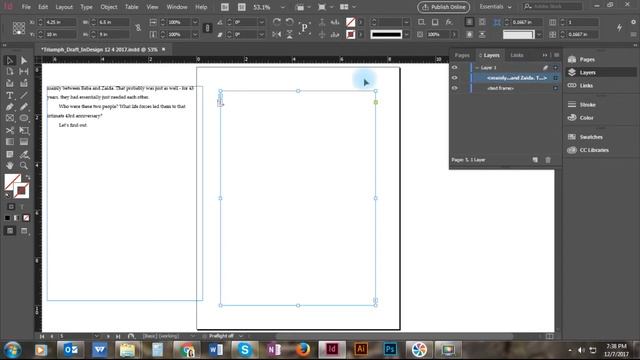Select the Hand tool

tap(10, 165)
